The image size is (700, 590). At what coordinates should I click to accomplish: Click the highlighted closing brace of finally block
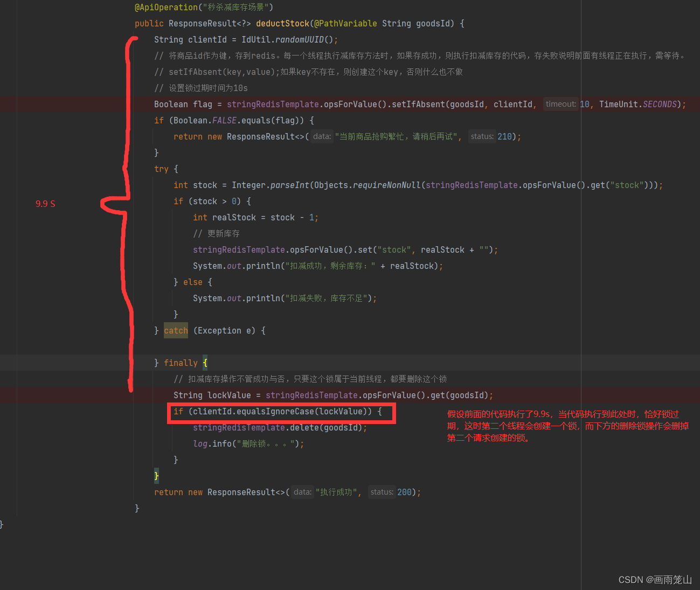156,476
